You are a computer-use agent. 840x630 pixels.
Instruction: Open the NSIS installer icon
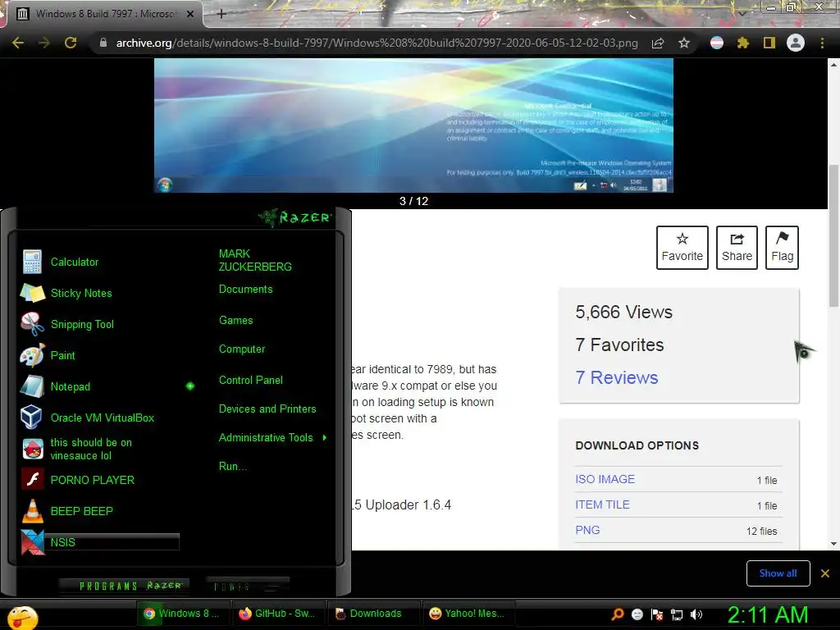(x=32, y=542)
